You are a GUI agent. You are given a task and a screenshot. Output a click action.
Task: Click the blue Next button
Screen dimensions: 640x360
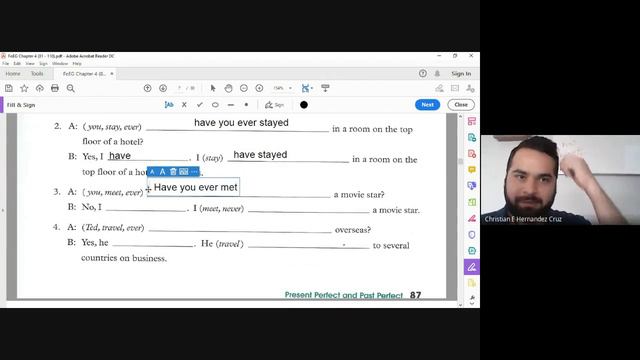coord(427,105)
